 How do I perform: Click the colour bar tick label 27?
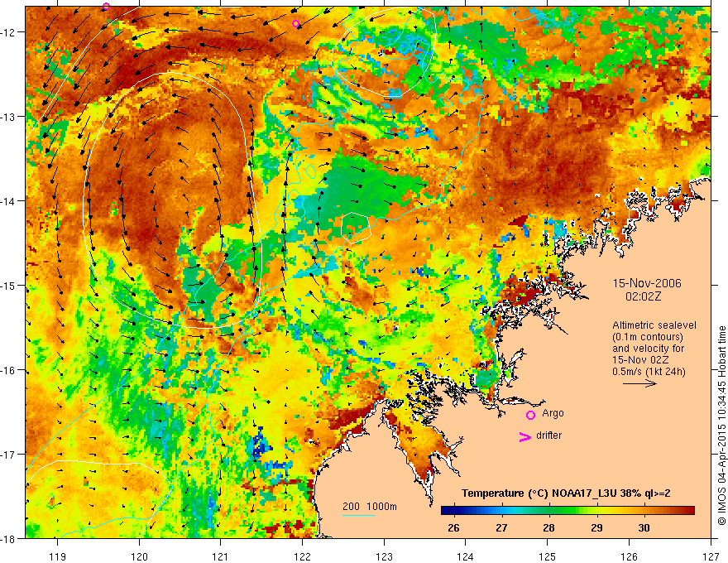[x=501, y=527]
